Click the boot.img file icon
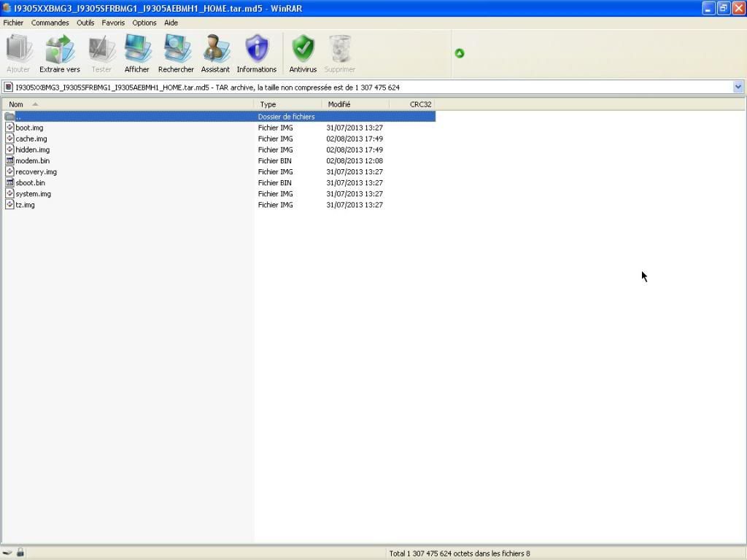The height and width of the screenshot is (560, 747). [x=9, y=127]
